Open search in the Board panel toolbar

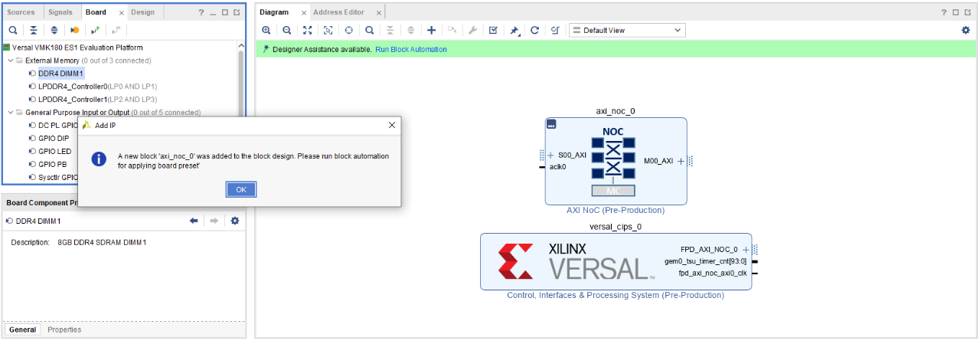click(x=13, y=30)
